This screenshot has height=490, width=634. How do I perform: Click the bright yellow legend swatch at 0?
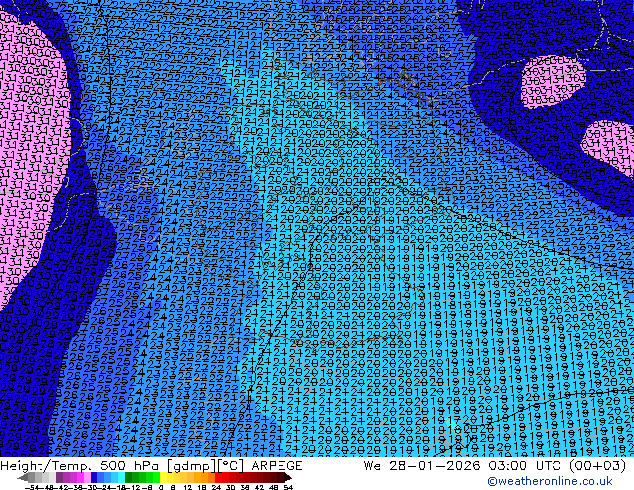164,478
